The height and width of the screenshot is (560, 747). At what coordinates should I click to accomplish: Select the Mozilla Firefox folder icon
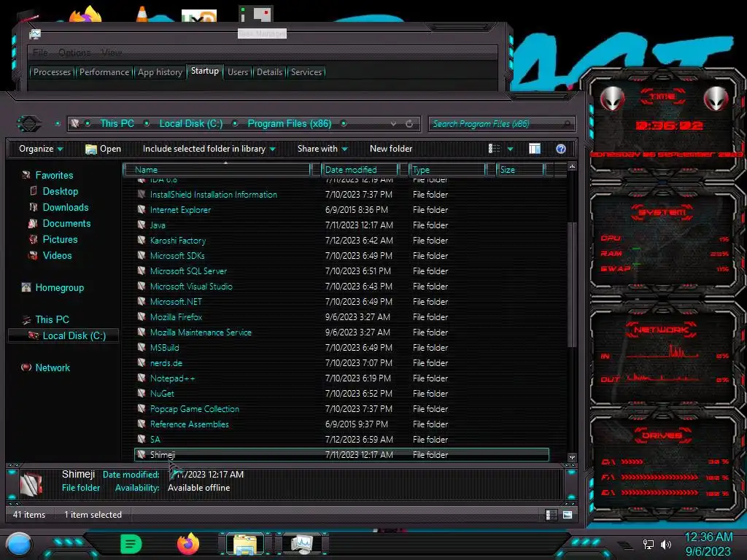pyautogui.click(x=141, y=316)
